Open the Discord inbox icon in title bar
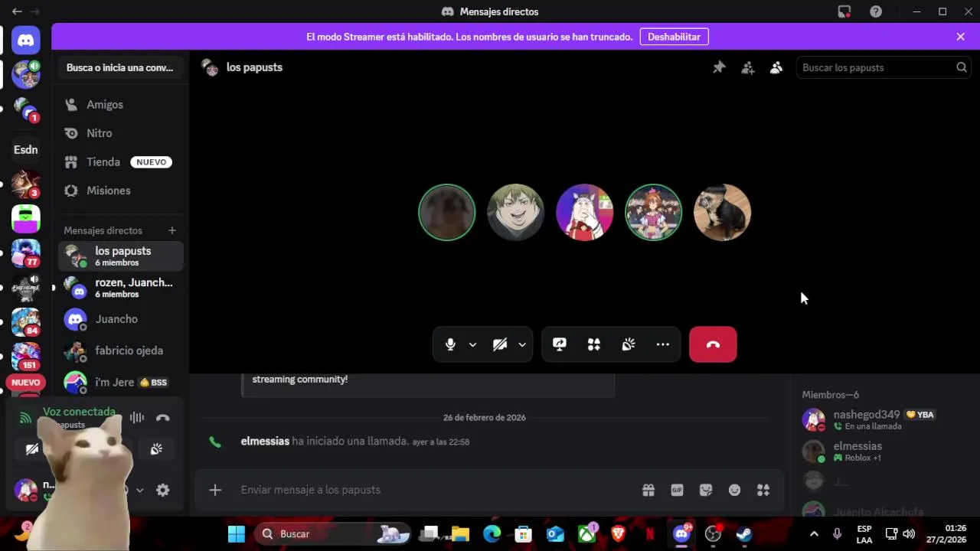This screenshot has width=980, height=551. click(x=844, y=11)
